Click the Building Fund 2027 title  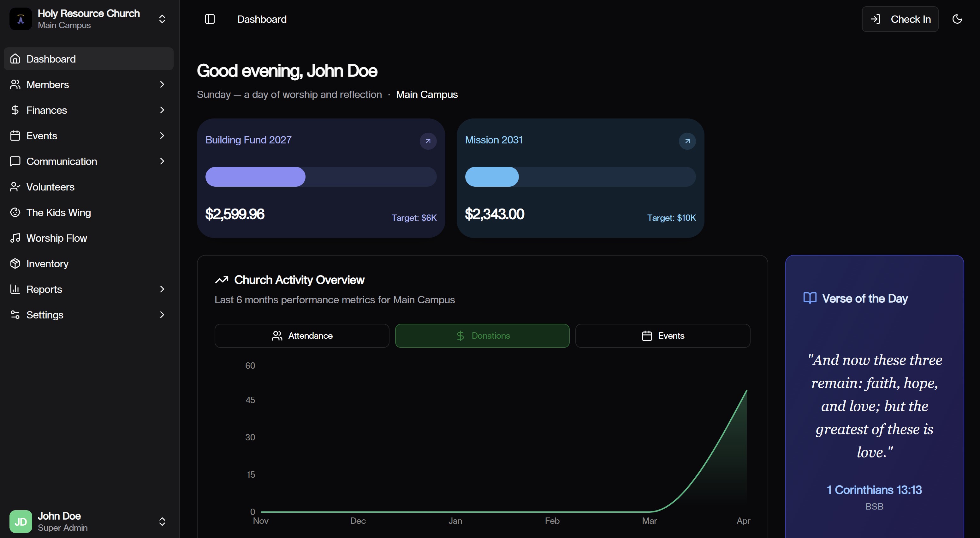tap(248, 140)
